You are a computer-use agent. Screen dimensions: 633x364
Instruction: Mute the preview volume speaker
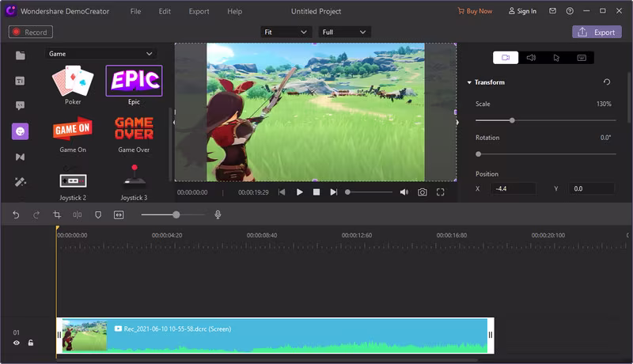click(x=404, y=192)
